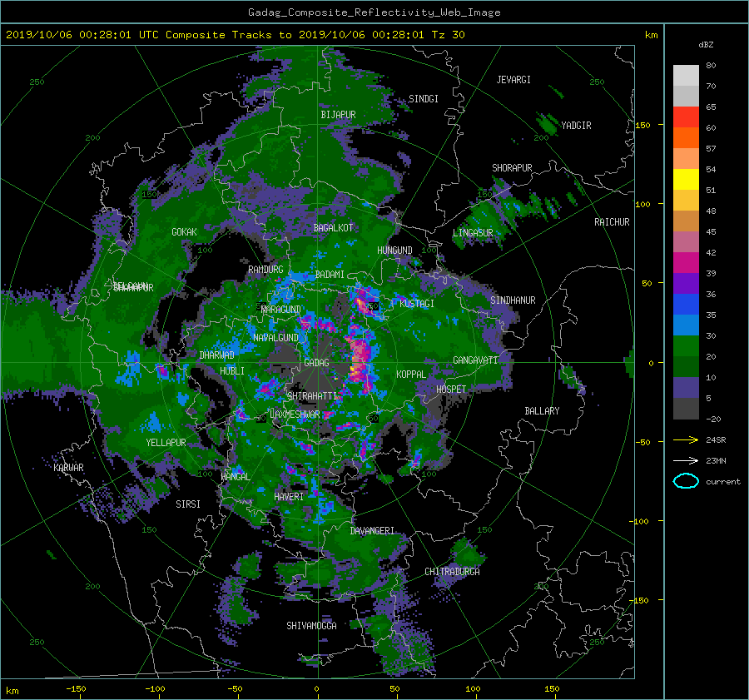749x700 pixels.
Task: Click the KARWAR city label
Action: tap(68, 467)
